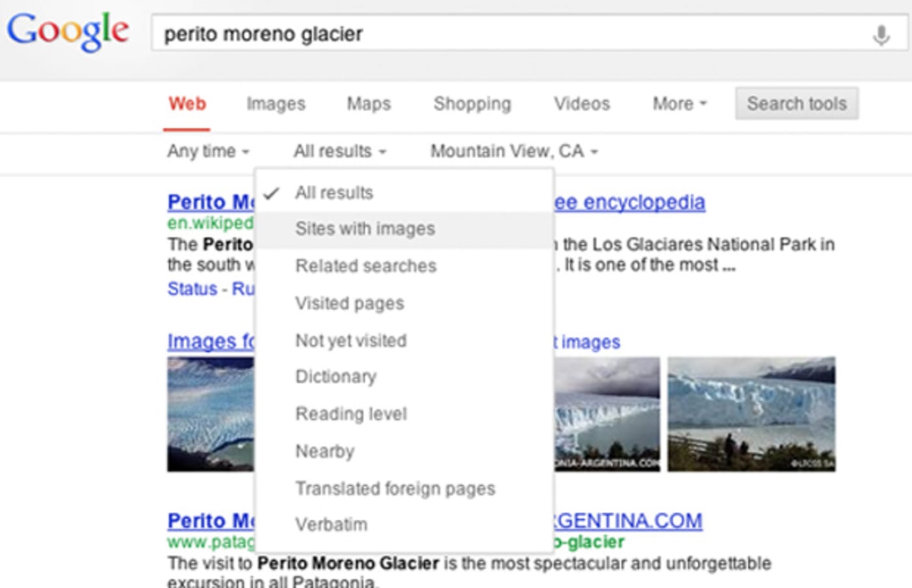This screenshot has width=912, height=588.
Task: Select Dictionary from the filter menu
Action: pos(335,376)
